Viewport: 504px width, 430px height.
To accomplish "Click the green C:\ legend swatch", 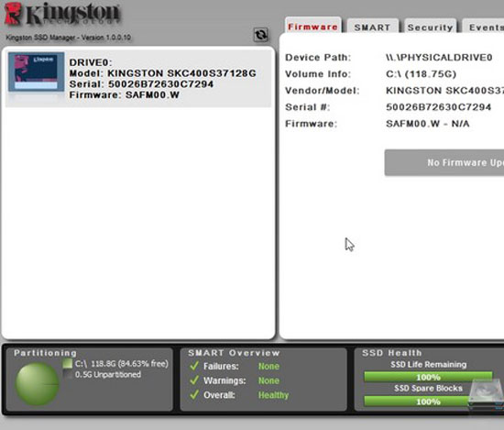I will pos(68,364).
